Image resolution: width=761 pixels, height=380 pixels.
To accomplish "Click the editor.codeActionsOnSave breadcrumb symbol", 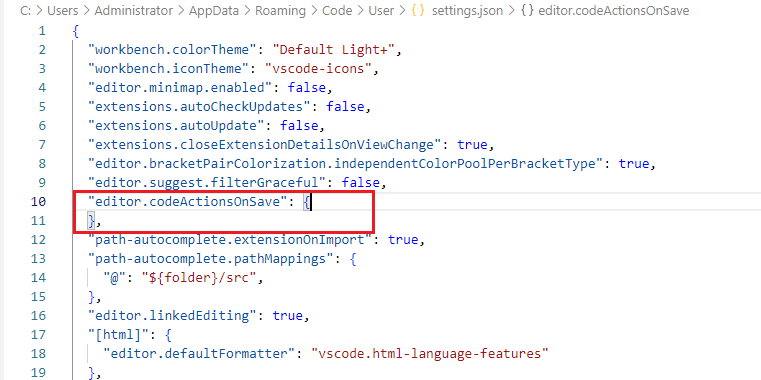I will [x=613, y=11].
